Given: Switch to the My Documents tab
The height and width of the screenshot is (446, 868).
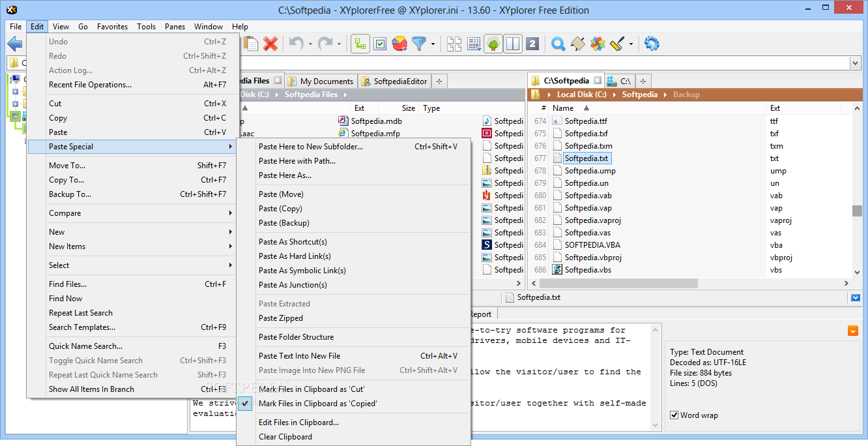Looking at the screenshot, I should [x=321, y=81].
